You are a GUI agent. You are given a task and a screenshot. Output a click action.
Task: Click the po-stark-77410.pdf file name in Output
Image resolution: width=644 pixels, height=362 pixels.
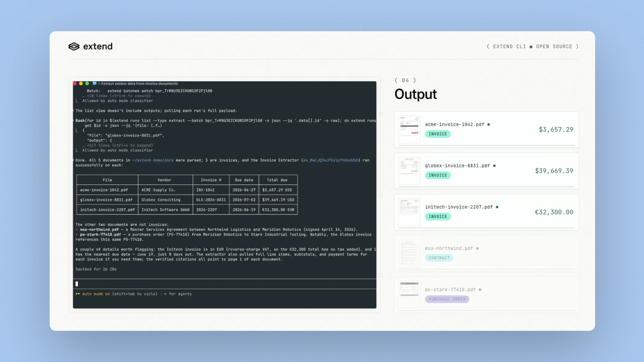(x=450, y=290)
